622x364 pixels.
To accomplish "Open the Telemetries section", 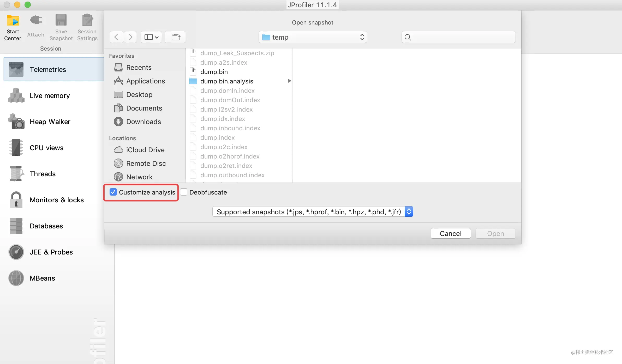I will (x=54, y=69).
